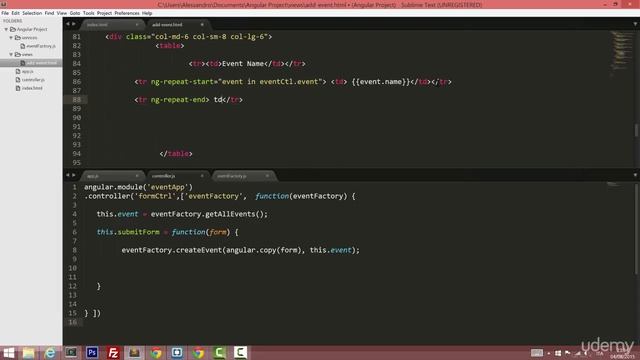
Task: Click line number 88 in top pane
Action: click(x=76, y=100)
